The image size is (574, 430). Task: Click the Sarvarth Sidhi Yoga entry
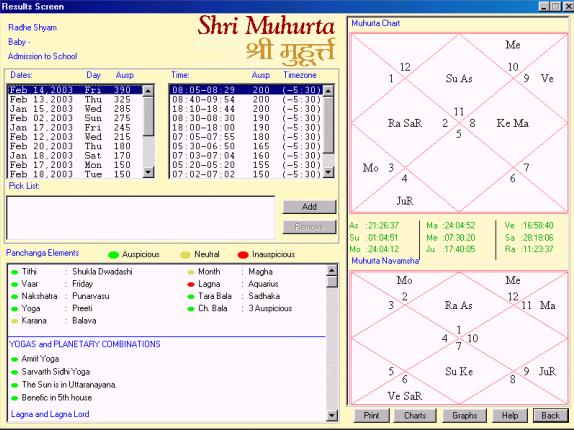tap(56, 372)
